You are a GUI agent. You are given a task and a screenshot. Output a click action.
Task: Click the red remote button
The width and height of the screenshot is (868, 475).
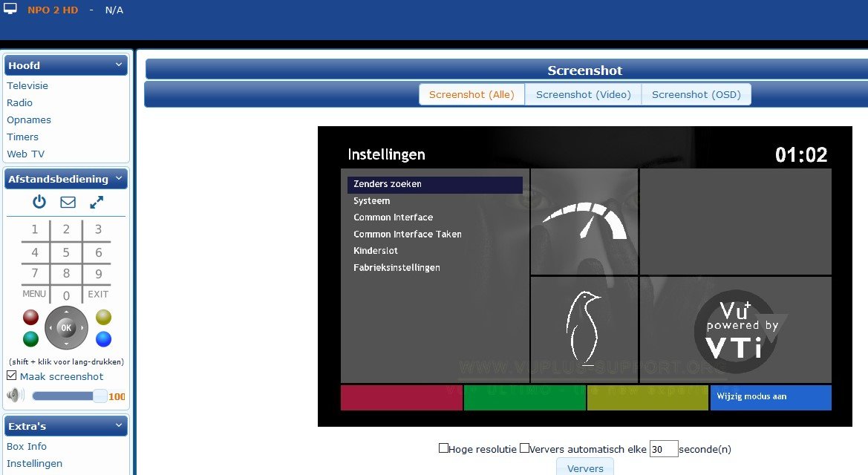coord(30,317)
